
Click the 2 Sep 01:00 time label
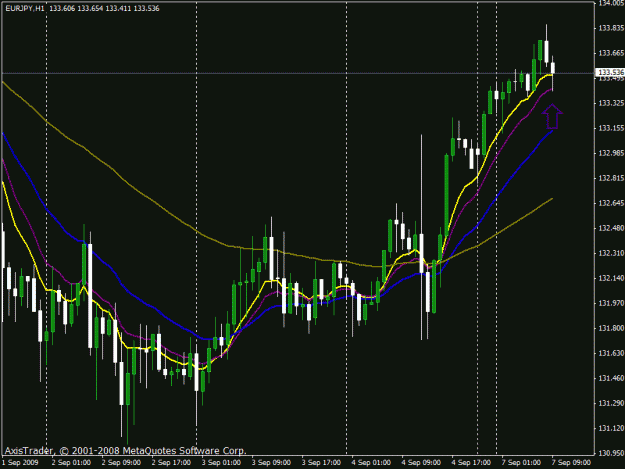(71, 463)
